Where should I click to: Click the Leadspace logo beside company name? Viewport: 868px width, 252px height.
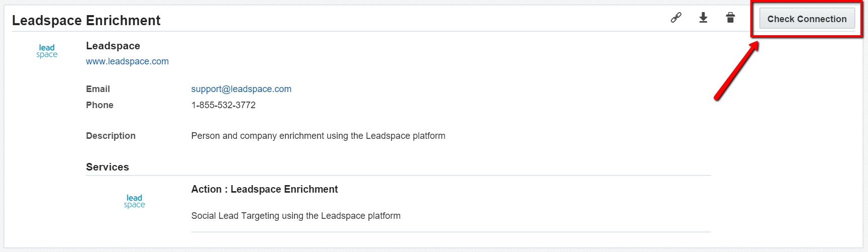47,51
